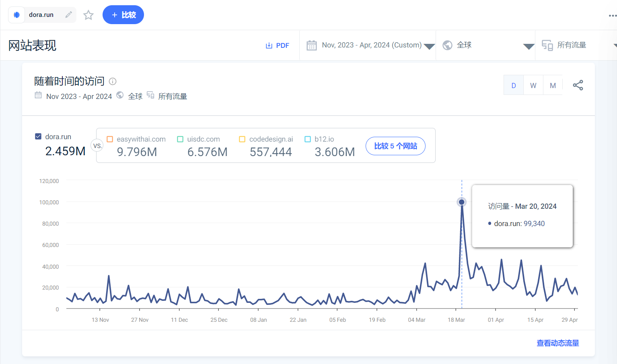Click the 网站表现 page heading
The image size is (617, 364).
(x=33, y=45)
